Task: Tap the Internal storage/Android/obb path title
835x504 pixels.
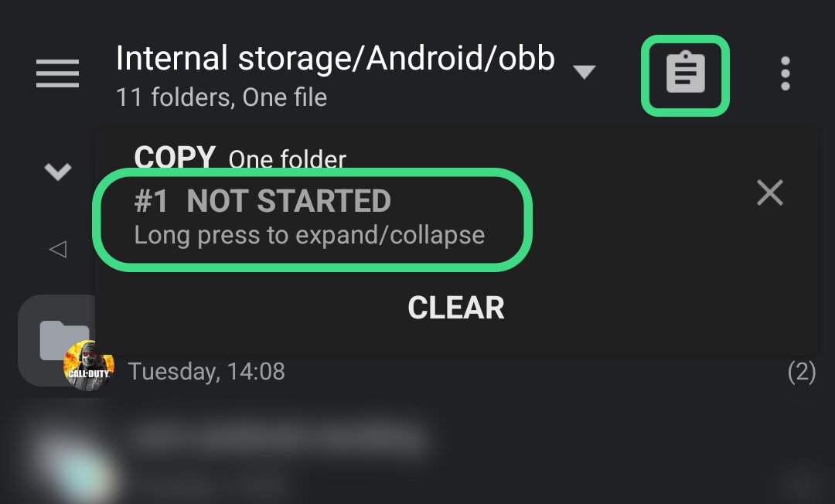Action: (x=335, y=57)
